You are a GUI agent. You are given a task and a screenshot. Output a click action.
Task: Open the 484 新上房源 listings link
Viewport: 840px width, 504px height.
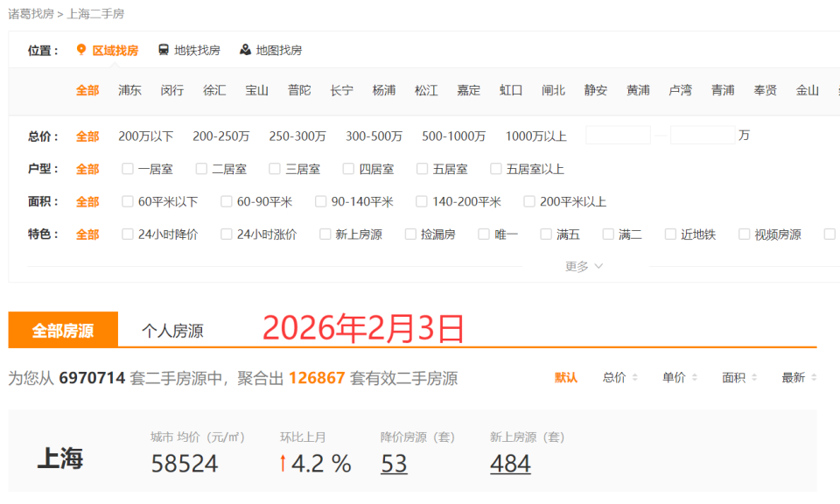click(510, 463)
